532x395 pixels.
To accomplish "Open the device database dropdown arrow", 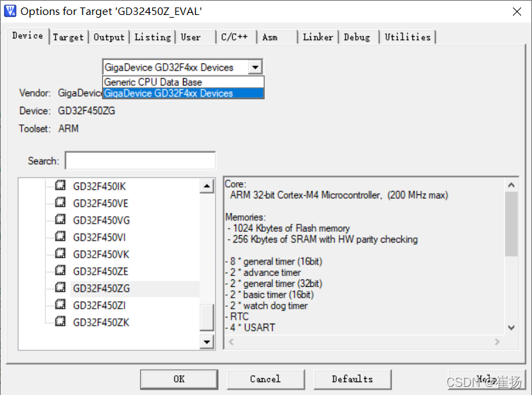I will point(255,67).
